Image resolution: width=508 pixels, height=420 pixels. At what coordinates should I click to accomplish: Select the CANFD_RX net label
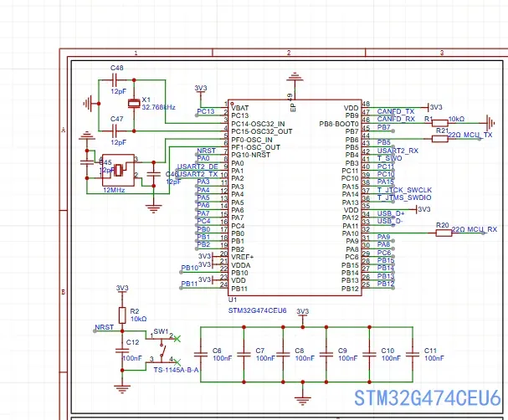pos(396,119)
